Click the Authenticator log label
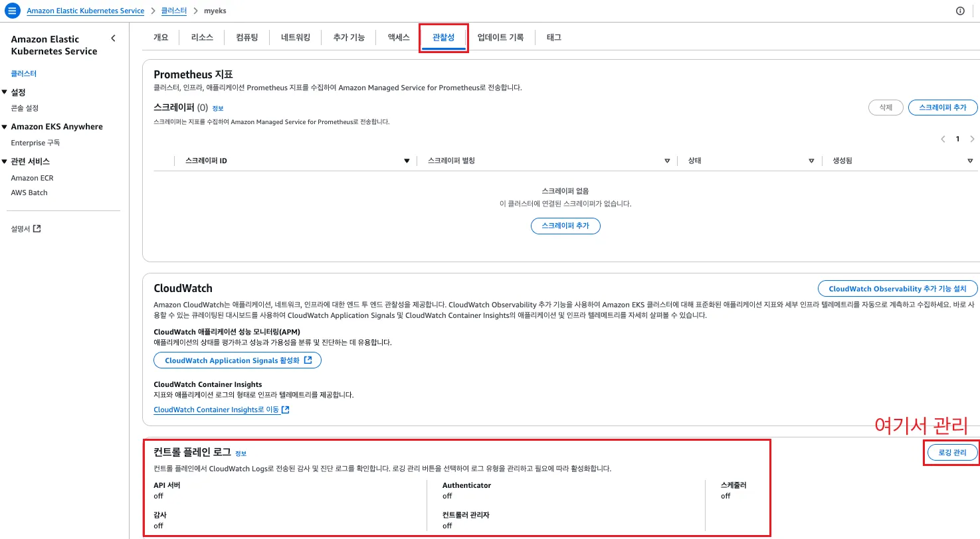Image resolution: width=980 pixels, height=539 pixels. pyautogui.click(x=466, y=485)
